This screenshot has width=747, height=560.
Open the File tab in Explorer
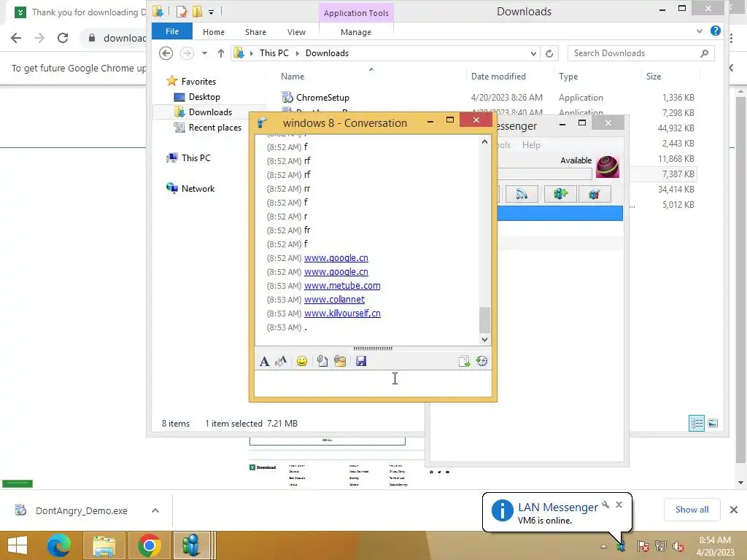pos(172,31)
